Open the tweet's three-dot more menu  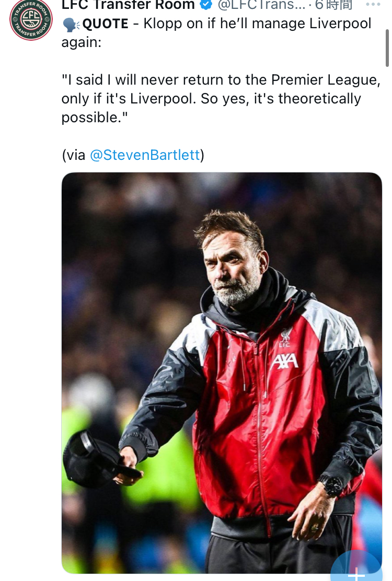click(373, 5)
